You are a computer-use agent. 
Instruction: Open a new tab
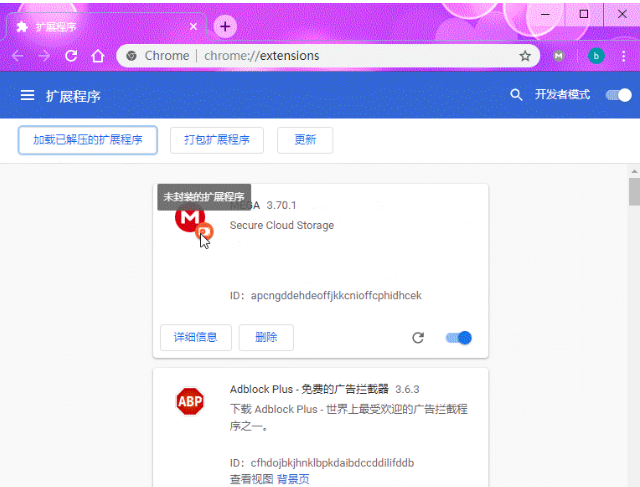(x=225, y=27)
